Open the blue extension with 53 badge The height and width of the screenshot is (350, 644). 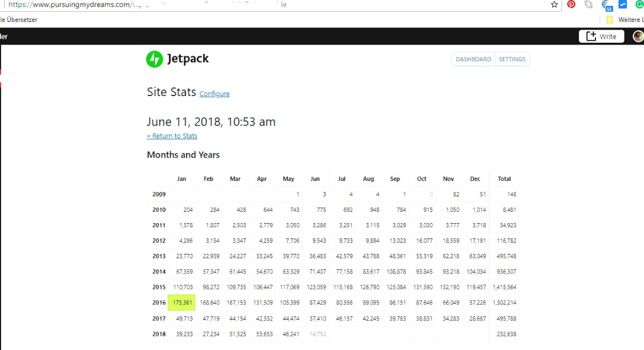tap(606, 5)
